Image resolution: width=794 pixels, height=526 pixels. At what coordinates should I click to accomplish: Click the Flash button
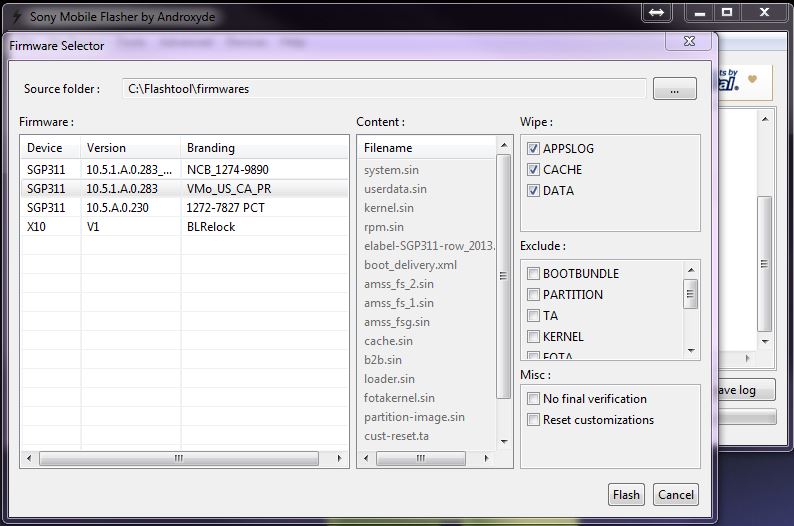626,495
